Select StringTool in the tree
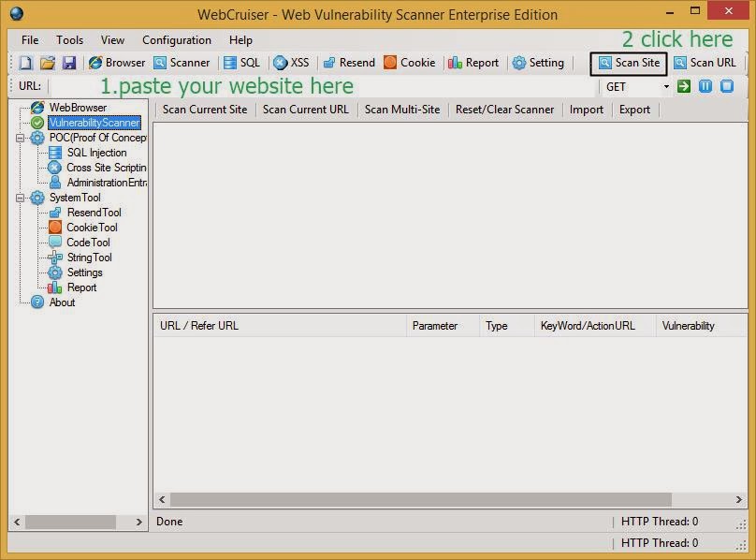 click(89, 258)
